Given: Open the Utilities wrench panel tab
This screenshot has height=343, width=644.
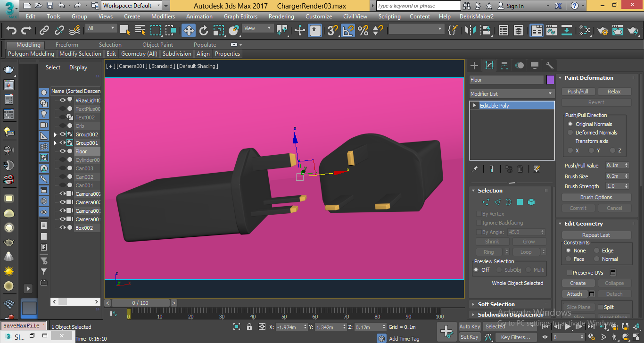Looking at the screenshot, I should (549, 66).
